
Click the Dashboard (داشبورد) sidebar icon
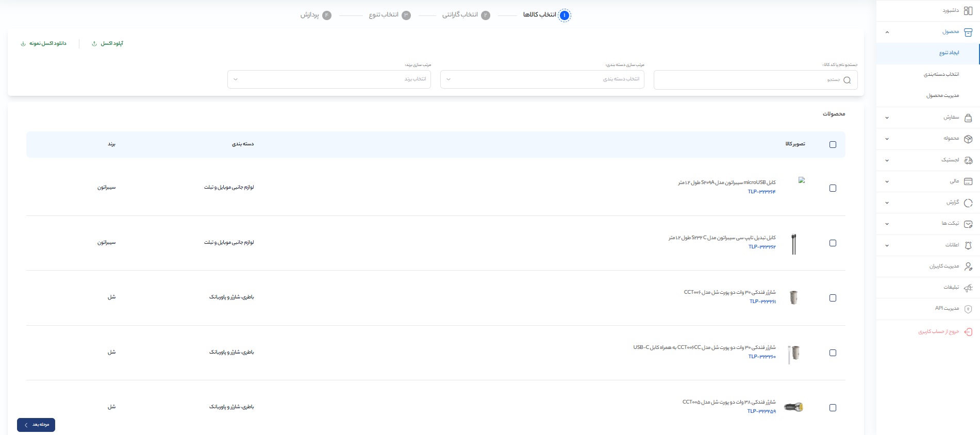968,11
